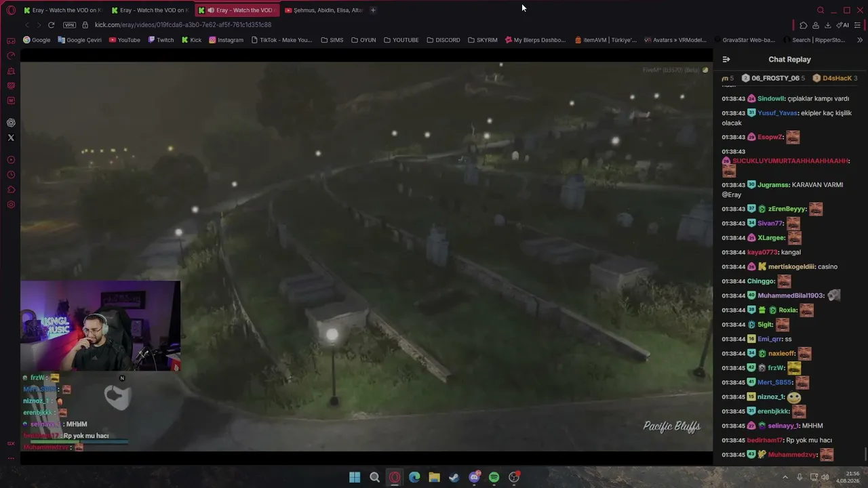Image resolution: width=868 pixels, height=488 pixels.
Task: Open Spotify from the taskbar
Action: pyautogui.click(x=494, y=477)
